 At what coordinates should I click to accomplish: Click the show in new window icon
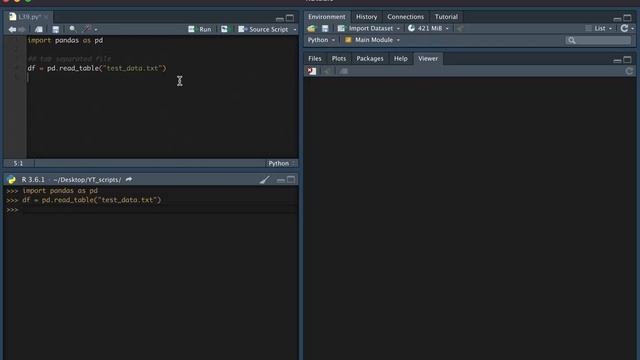38,29
